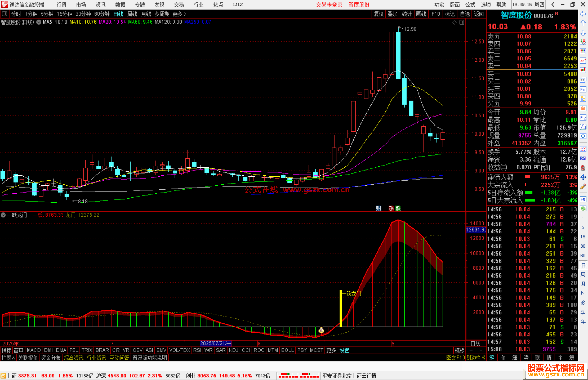Open the intraday line chart icon in sidebar

pos(583,61)
